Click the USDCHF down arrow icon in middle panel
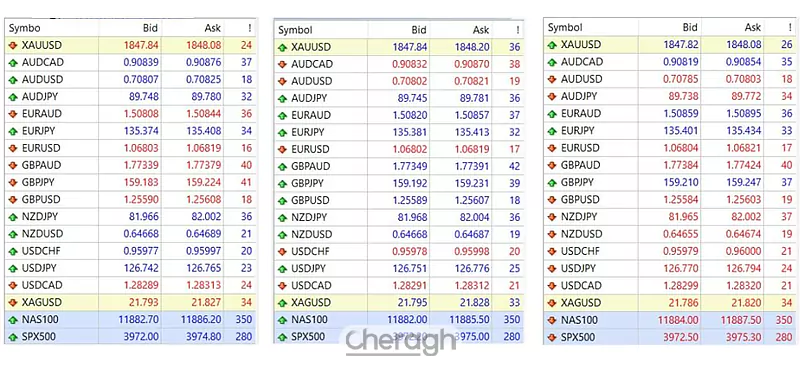Image resolution: width=800 pixels, height=376 pixels. point(283,252)
